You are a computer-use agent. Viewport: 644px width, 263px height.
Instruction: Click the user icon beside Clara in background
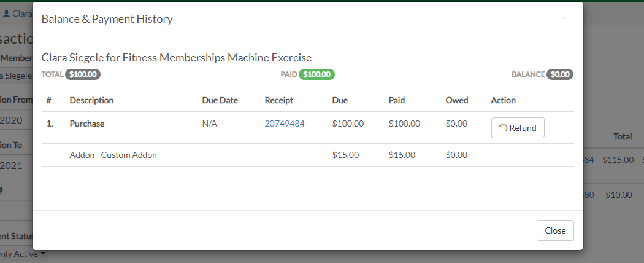(x=6, y=13)
